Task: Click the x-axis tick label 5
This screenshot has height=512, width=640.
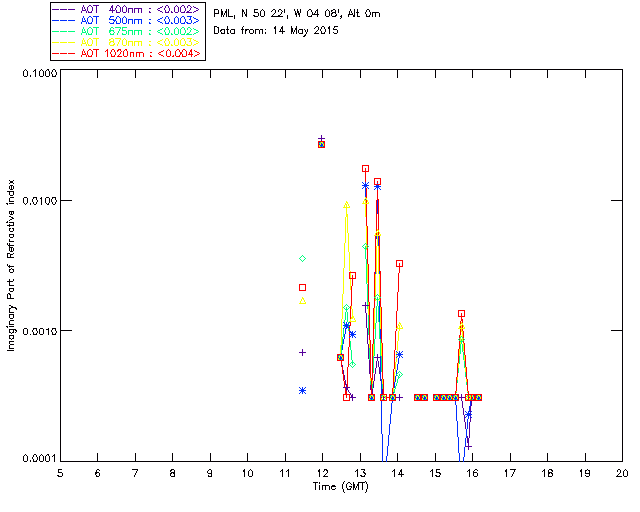Action: [x=60, y=472]
